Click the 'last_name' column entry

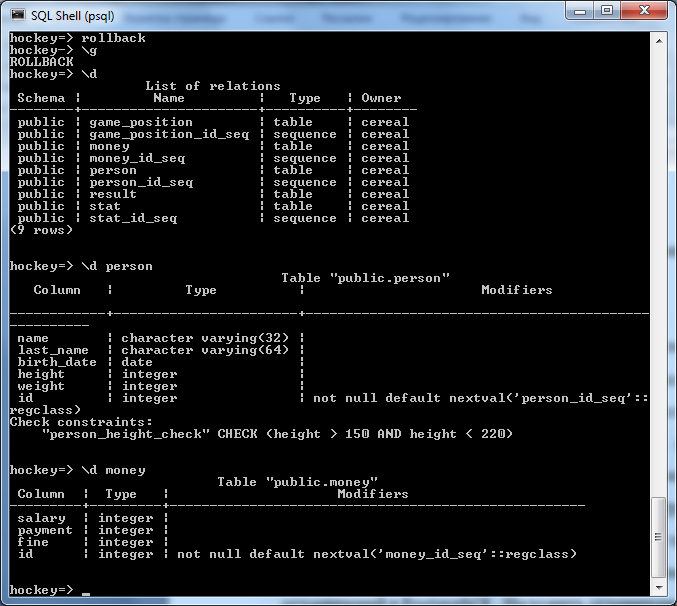[x=53, y=350]
